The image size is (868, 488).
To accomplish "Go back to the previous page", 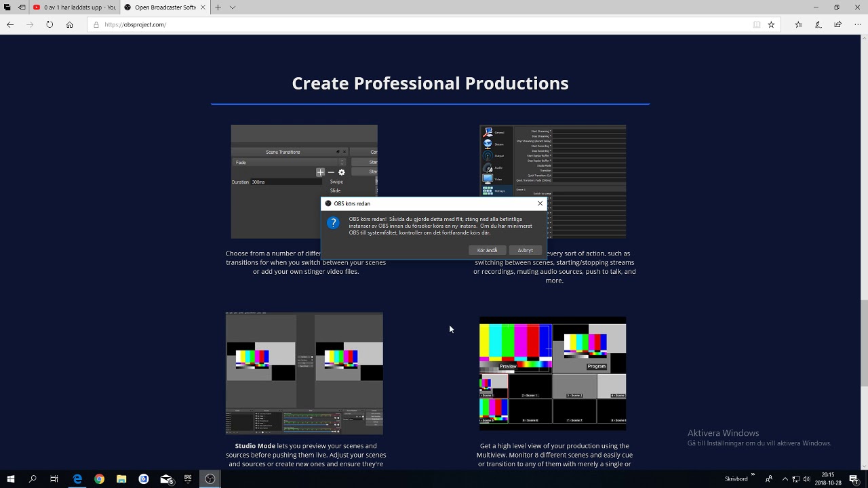I will (x=10, y=24).
